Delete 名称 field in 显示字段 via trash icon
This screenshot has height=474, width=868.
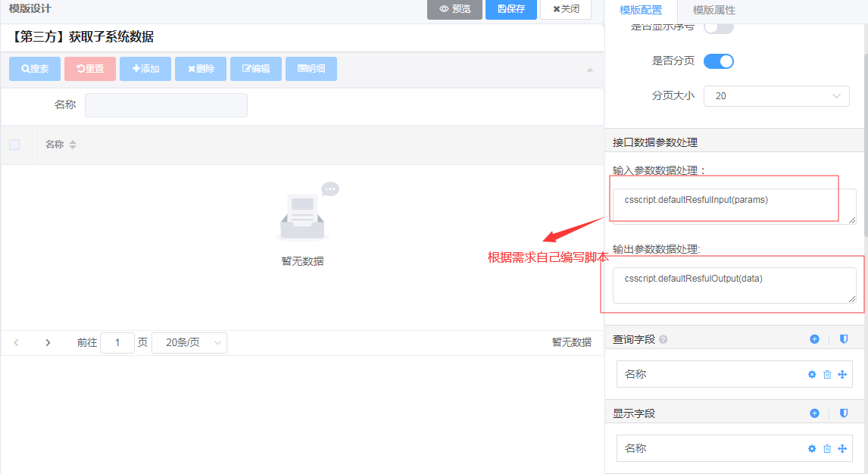pyautogui.click(x=827, y=448)
